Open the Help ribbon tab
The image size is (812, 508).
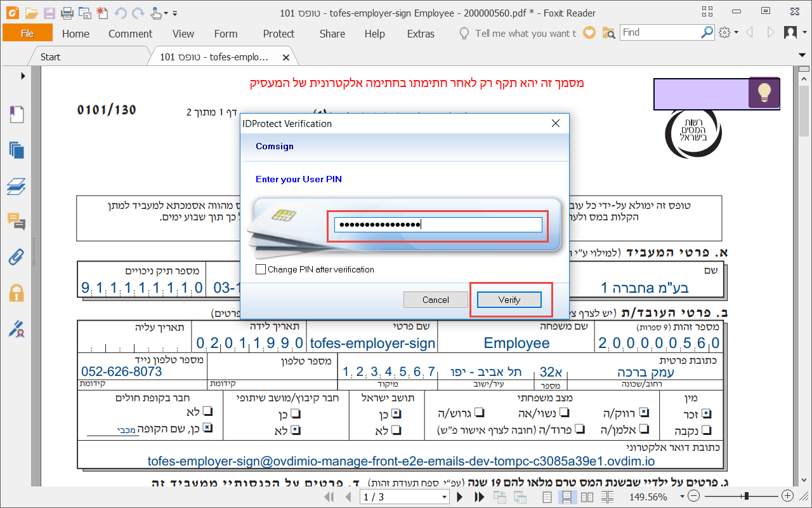pos(375,34)
